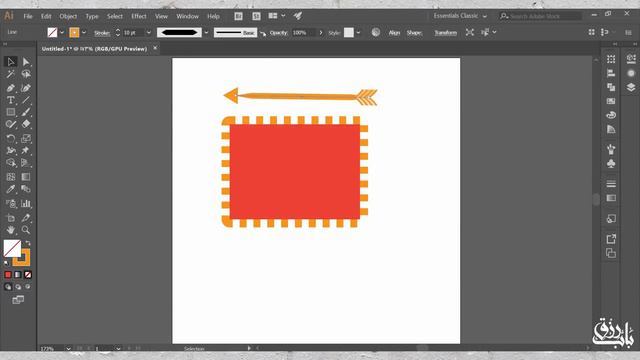Open the Type menu
The width and height of the screenshot is (640, 360).
pos(92,16)
